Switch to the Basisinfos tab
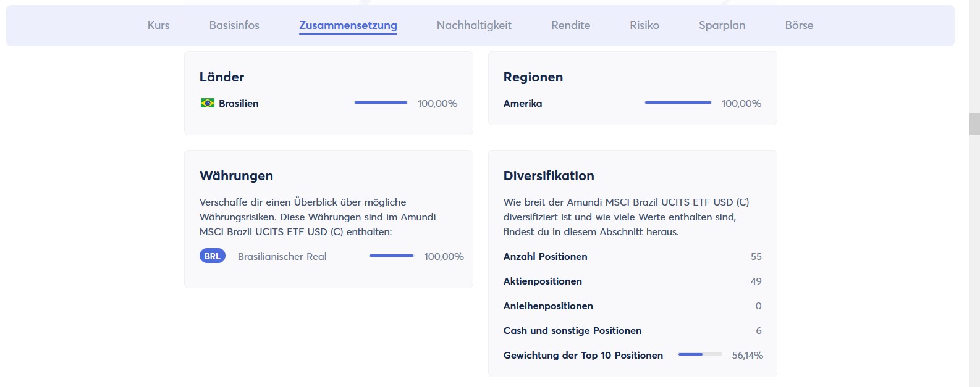The height and width of the screenshot is (387, 980). pyautogui.click(x=234, y=25)
